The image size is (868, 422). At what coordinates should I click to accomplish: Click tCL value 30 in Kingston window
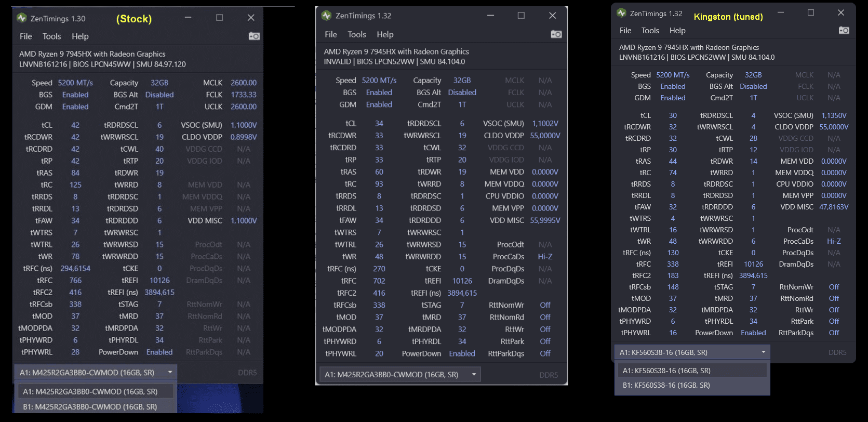click(673, 115)
